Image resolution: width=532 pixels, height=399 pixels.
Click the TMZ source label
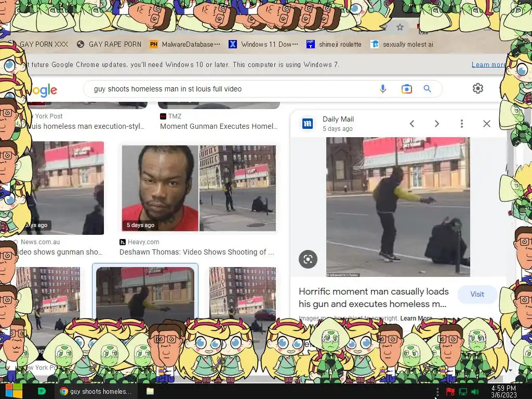click(x=175, y=116)
